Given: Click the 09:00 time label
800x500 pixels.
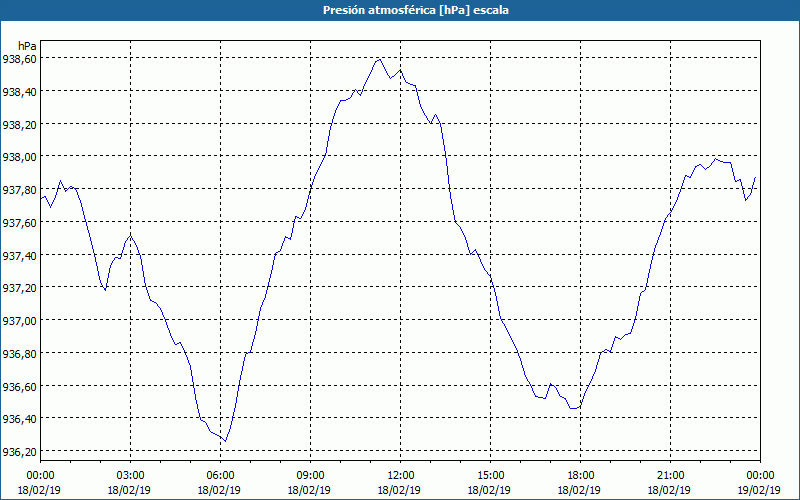Looking at the screenshot, I should click(310, 476).
